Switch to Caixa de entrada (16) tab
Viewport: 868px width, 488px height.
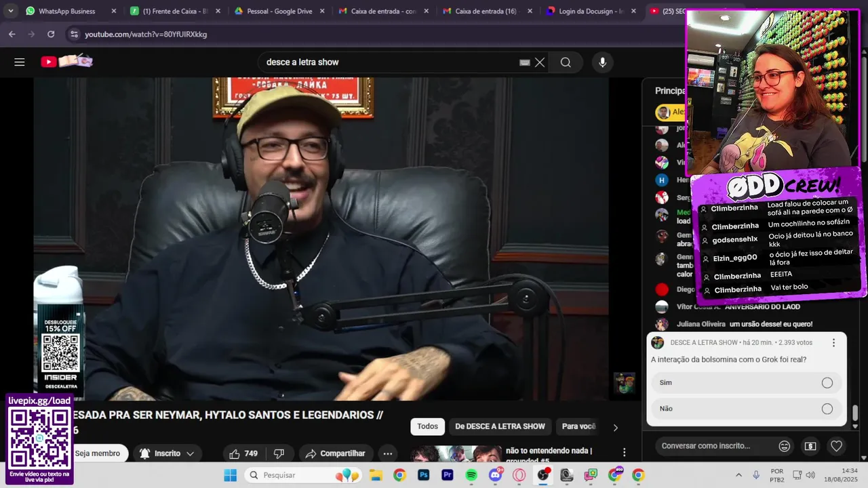486,11
